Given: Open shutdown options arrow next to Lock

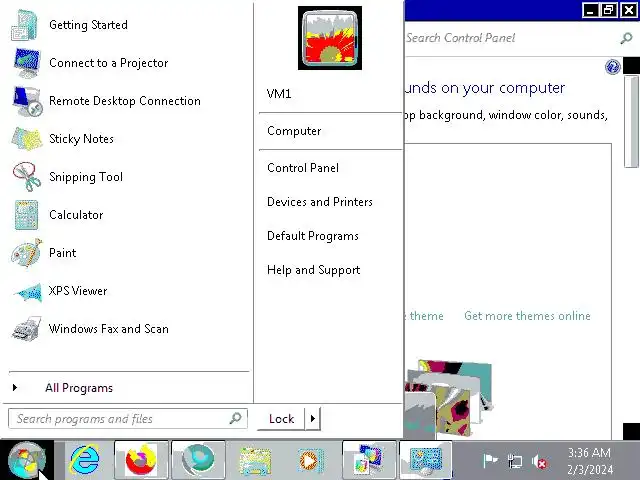Looking at the screenshot, I should (x=313, y=418).
